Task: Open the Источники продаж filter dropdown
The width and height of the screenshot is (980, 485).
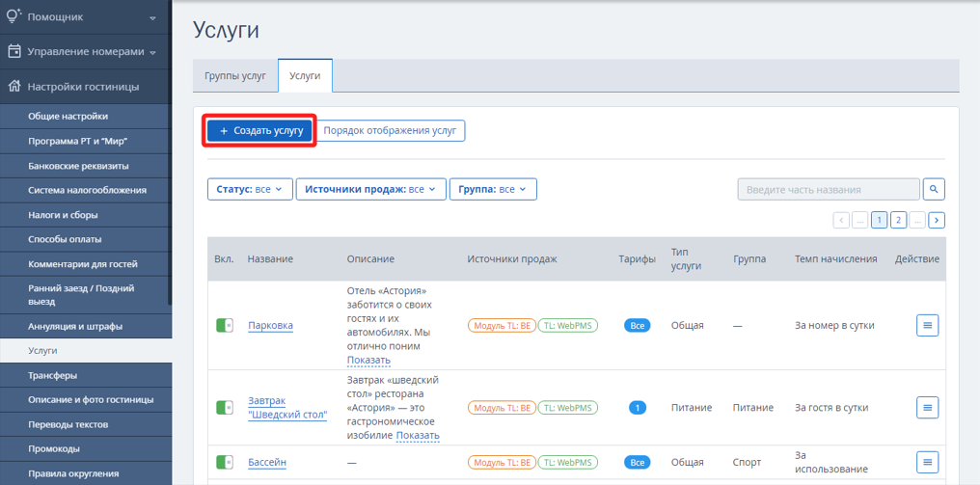Action: click(371, 189)
